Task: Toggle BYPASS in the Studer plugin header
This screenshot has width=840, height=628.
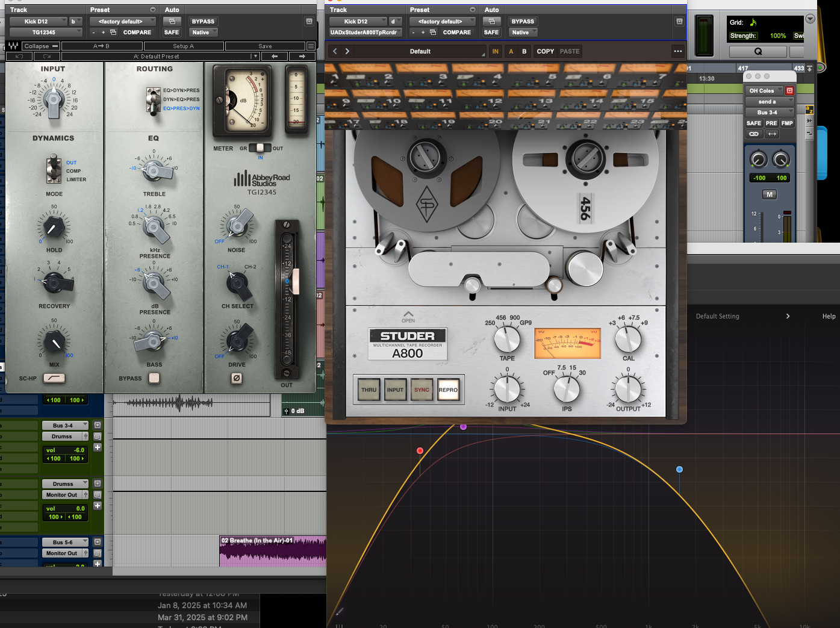Action: (x=523, y=21)
